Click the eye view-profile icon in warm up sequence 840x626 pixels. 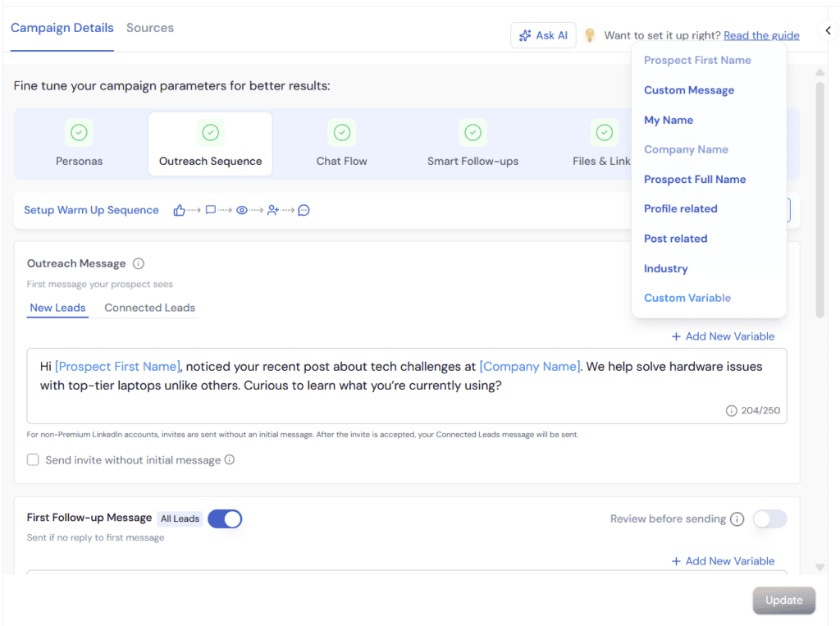(242, 210)
